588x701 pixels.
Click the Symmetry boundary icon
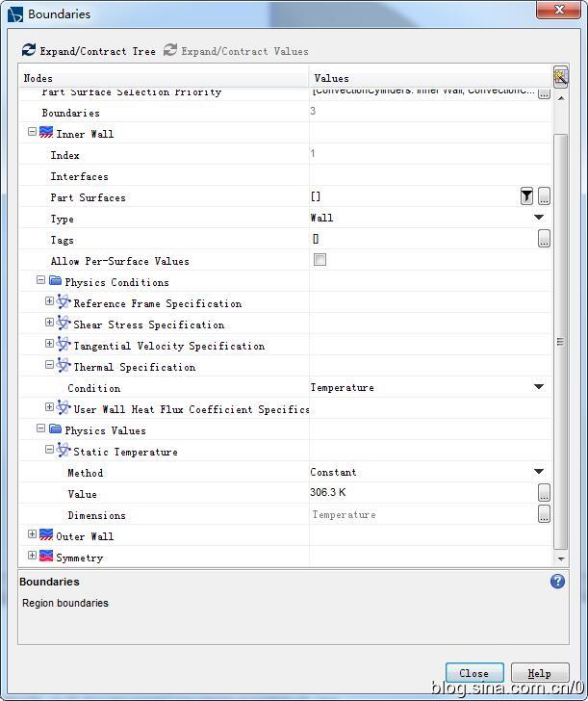tap(46, 557)
